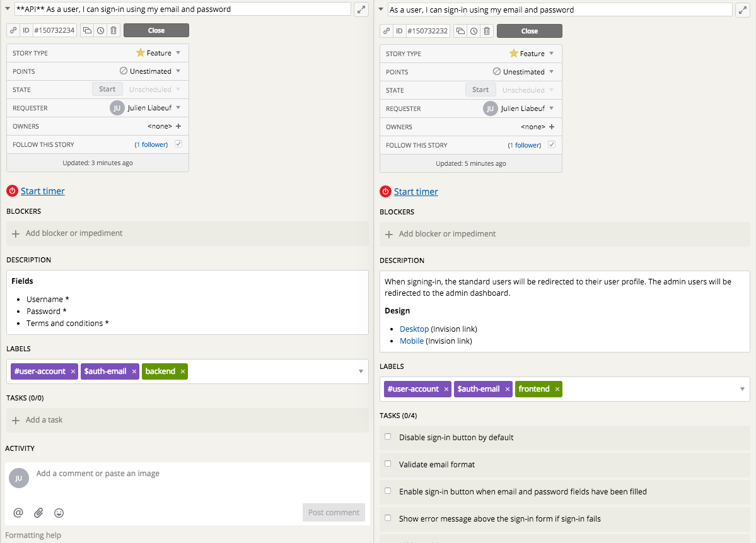The width and height of the screenshot is (756, 543).
Task: Click Start timer link in the left story
Action: [42, 191]
